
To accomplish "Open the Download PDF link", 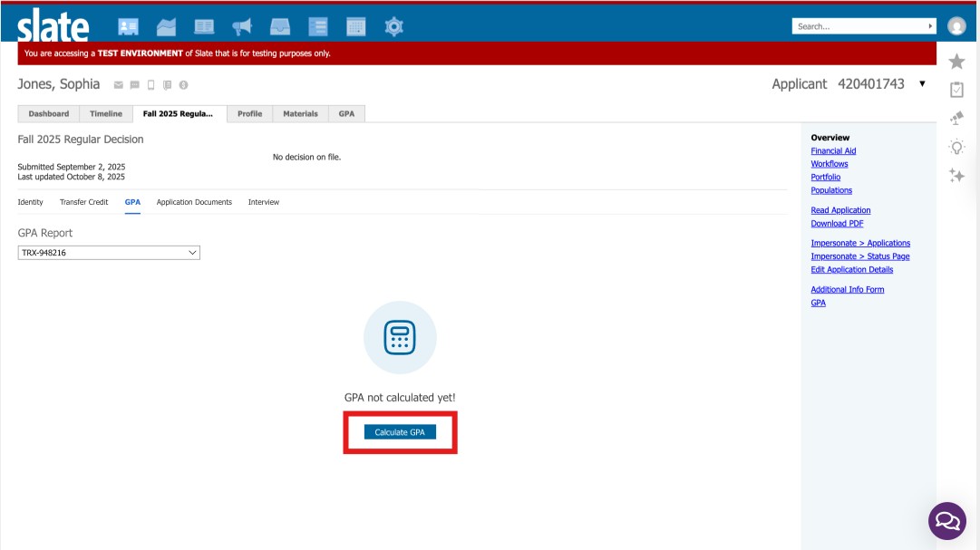I will point(836,223).
